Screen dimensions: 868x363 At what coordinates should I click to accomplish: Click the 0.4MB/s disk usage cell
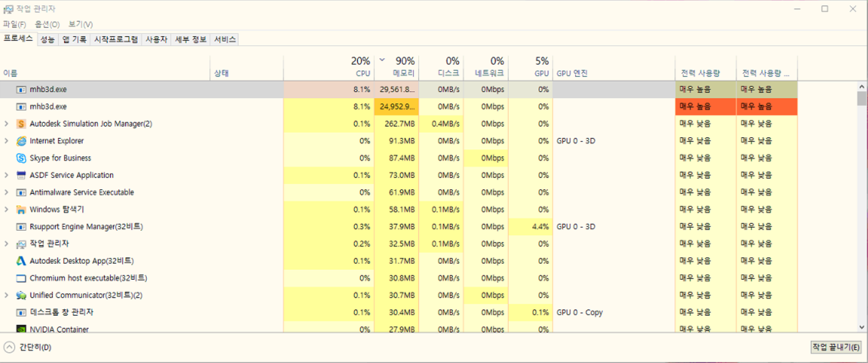pos(441,124)
